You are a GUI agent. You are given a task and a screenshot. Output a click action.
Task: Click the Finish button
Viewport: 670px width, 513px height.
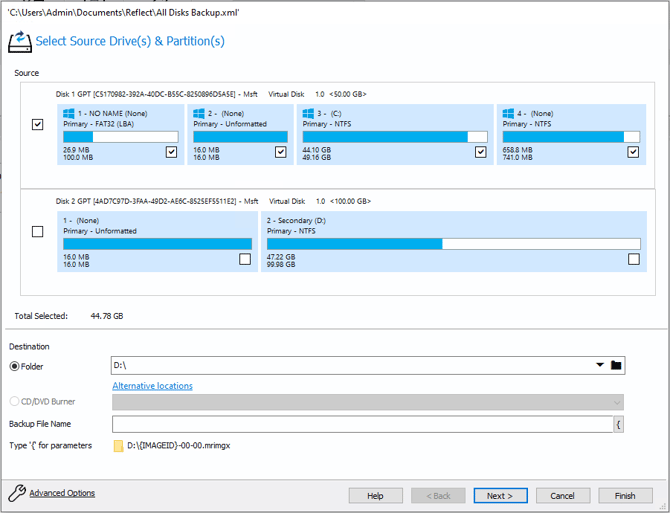625,496
